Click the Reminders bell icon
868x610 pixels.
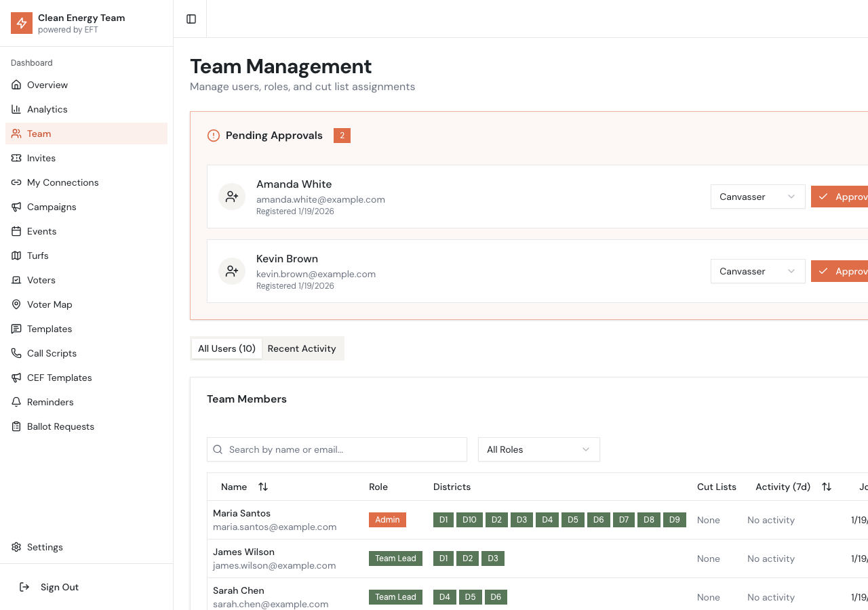tap(16, 402)
